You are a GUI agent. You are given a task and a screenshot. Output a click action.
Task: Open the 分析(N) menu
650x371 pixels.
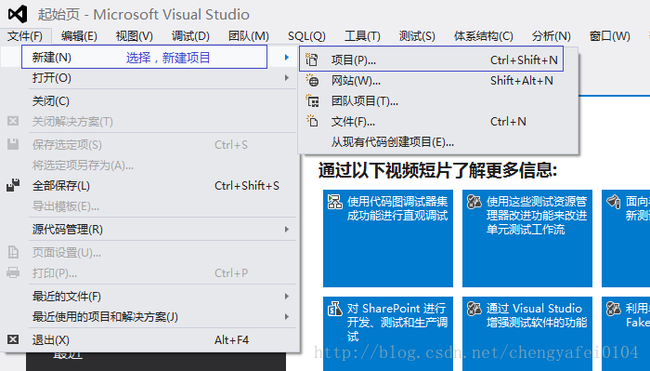[551, 36]
